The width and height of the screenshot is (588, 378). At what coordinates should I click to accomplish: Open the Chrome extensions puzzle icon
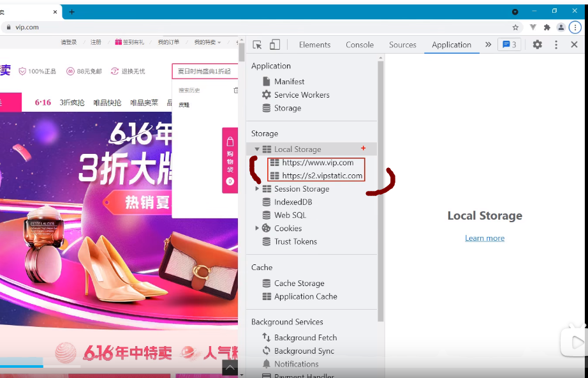pos(547,27)
